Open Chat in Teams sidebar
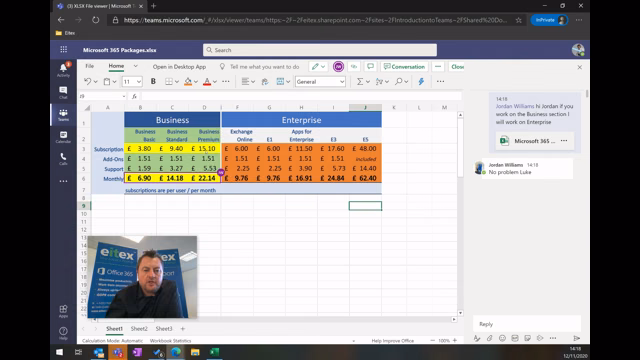This screenshot has height=360, width=640. coord(63,93)
